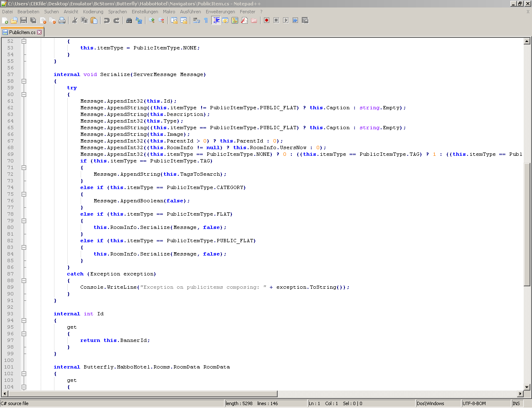Click Dos\Windows in the status bar

tap(438, 403)
